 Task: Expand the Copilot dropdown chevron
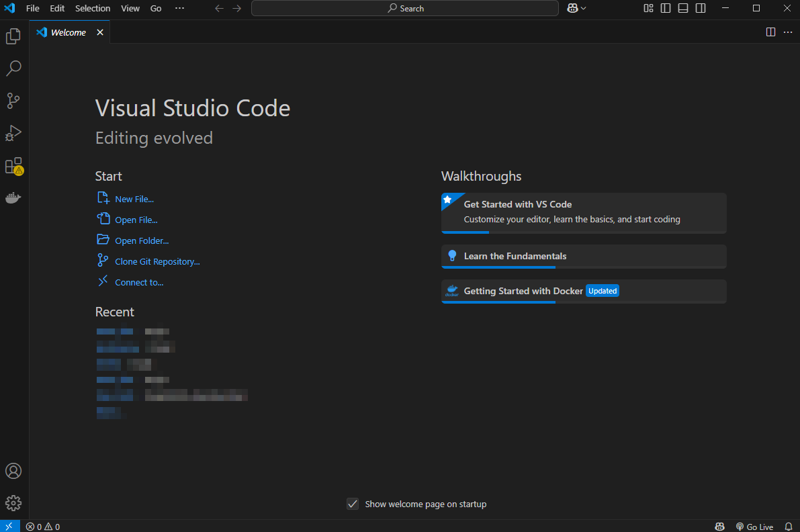point(584,8)
